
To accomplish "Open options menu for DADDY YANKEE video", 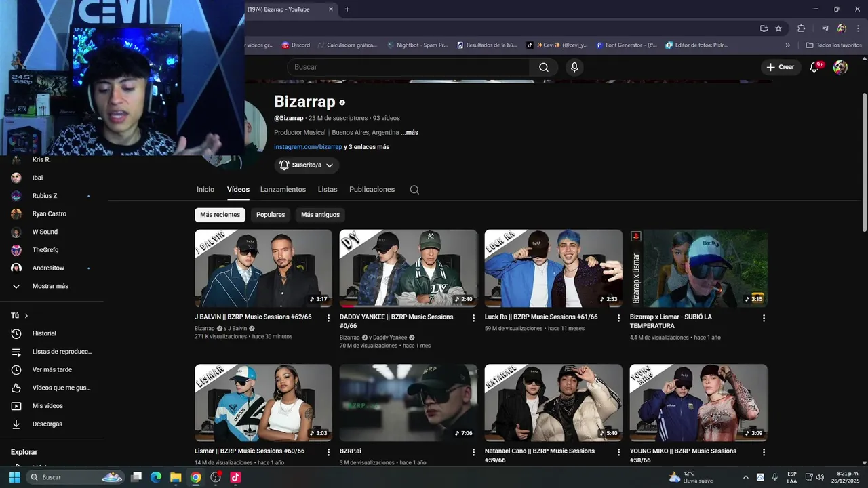I will point(474,318).
